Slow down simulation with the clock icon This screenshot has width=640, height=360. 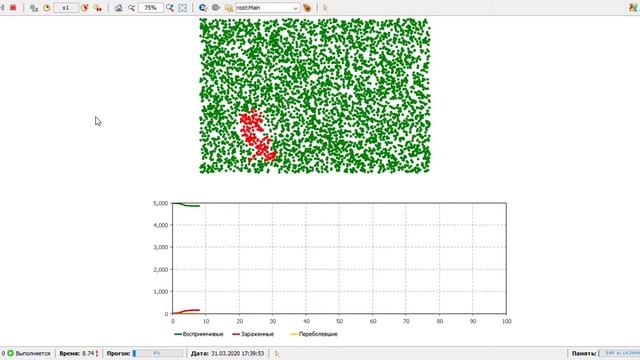47,8
